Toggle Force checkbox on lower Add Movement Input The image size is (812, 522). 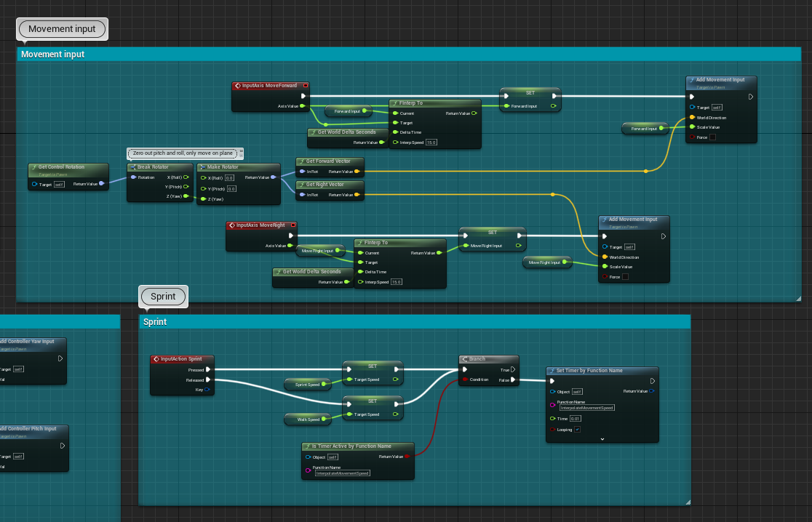(x=625, y=277)
